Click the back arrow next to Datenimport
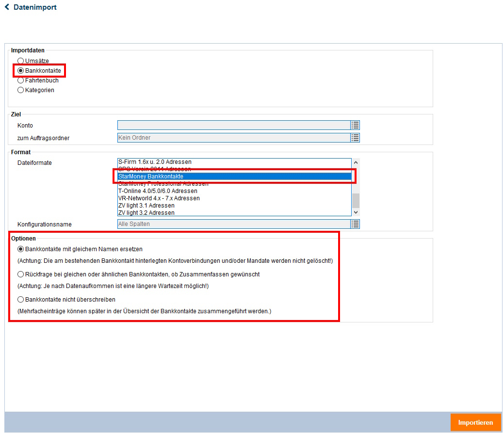Viewport: 504px width, 433px height. tap(7, 7)
